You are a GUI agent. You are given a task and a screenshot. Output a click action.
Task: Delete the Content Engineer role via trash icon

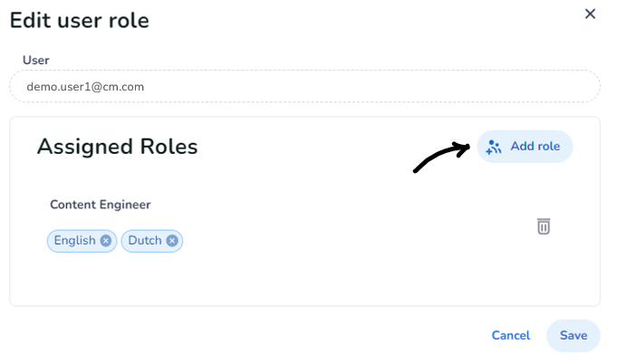(544, 226)
